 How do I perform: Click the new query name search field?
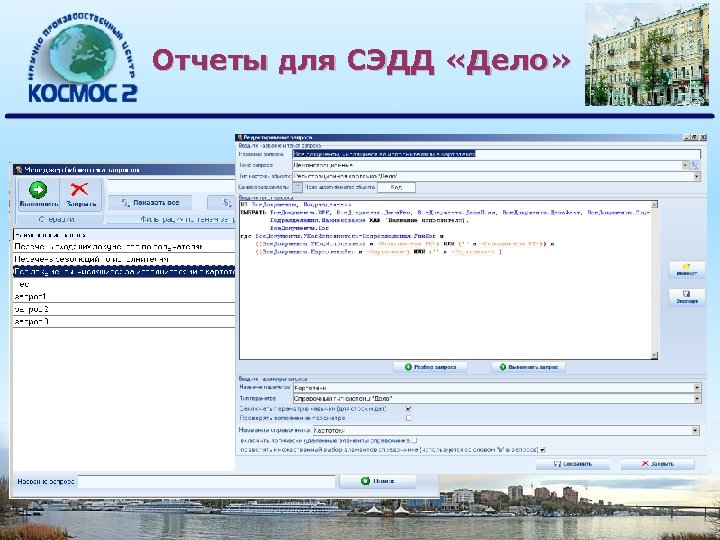(206, 482)
